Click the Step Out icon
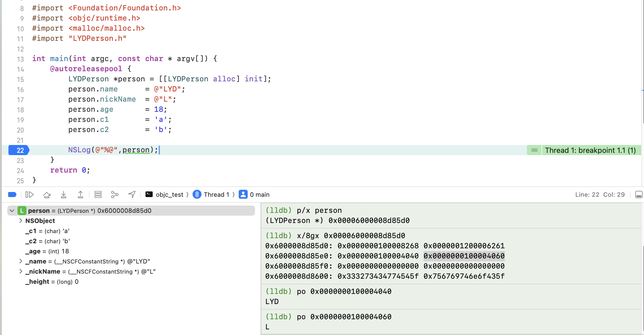Viewport: 644px width, 335px height. click(80, 195)
